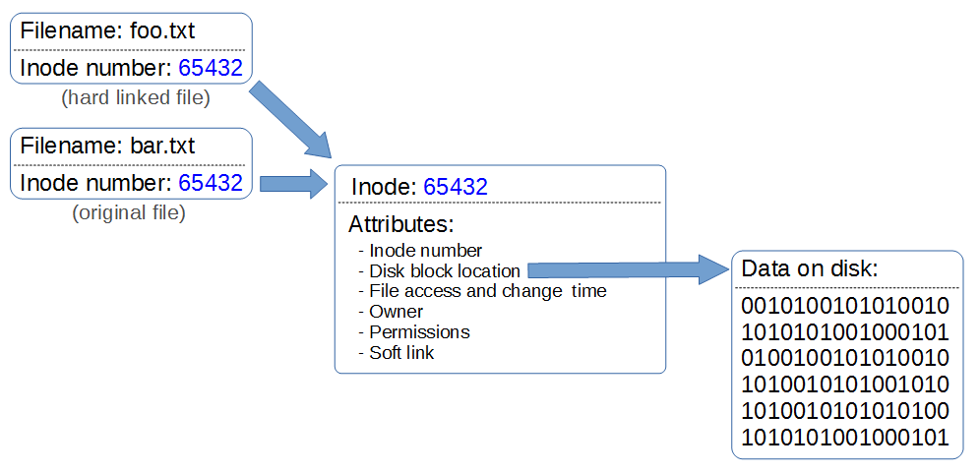Click the 'Inode: 65432' header in center box
The height and width of the screenshot is (473, 980).
419,187
